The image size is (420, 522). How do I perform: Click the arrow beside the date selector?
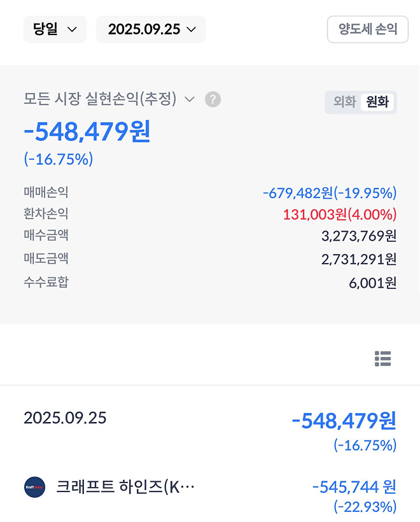pyautogui.click(x=191, y=29)
